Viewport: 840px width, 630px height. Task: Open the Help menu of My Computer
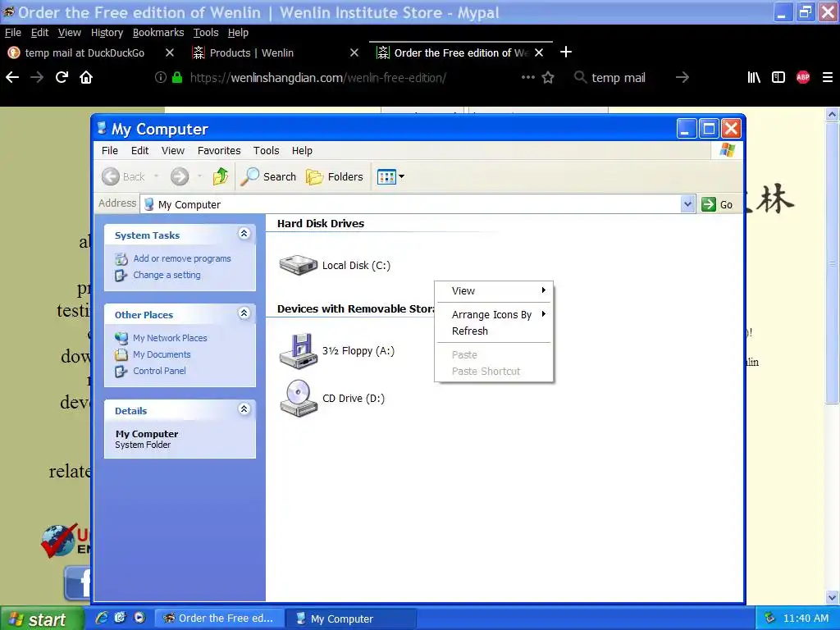click(302, 151)
